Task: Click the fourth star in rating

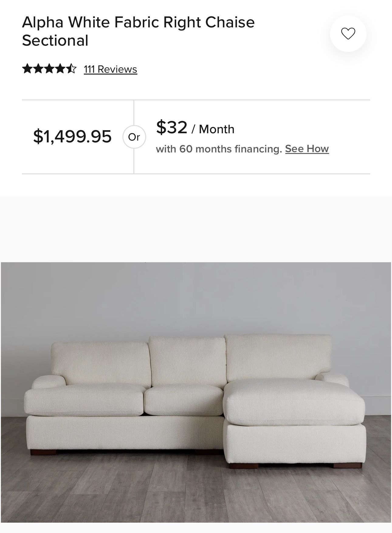Action: click(x=60, y=69)
